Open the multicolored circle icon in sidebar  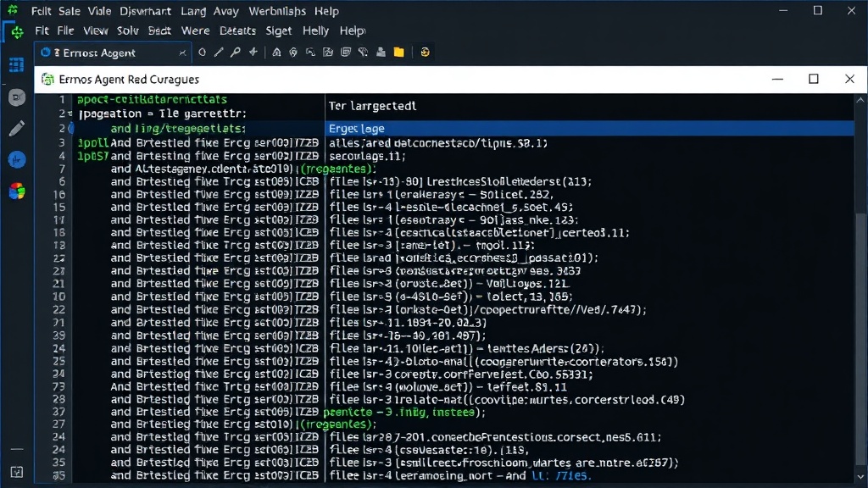pos(17,191)
